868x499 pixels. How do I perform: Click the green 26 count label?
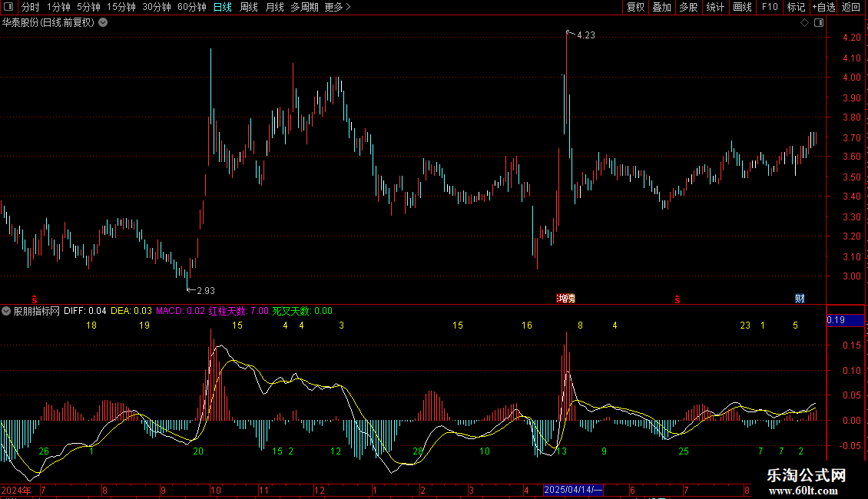[x=44, y=451]
